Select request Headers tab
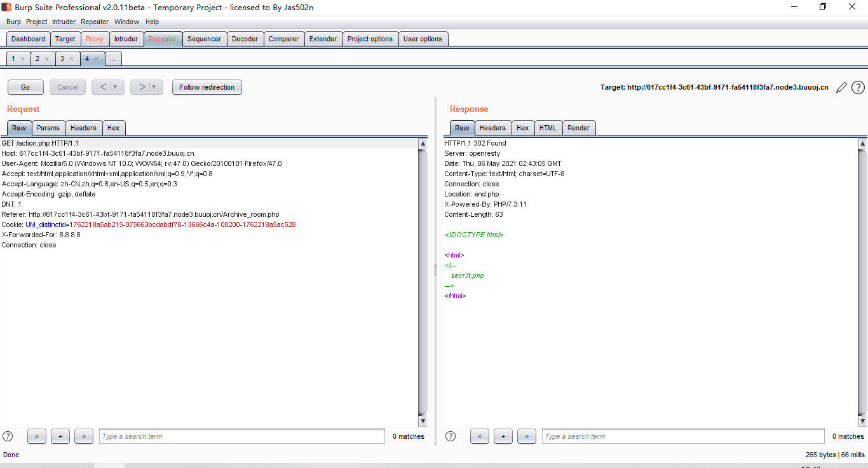This screenshot has height=468, width=868. (x=83, y=128)
